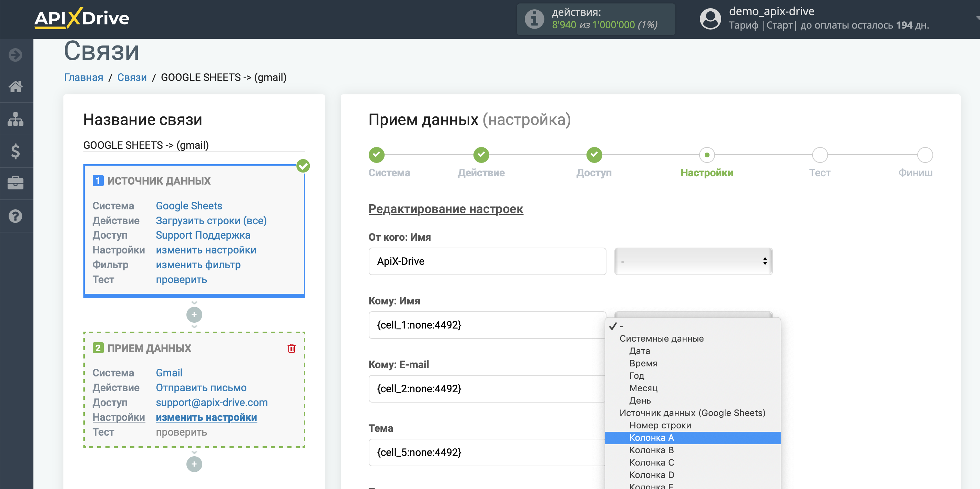Open the help question mark icon
The image size is (980, 489).
(x=16, y=216)
